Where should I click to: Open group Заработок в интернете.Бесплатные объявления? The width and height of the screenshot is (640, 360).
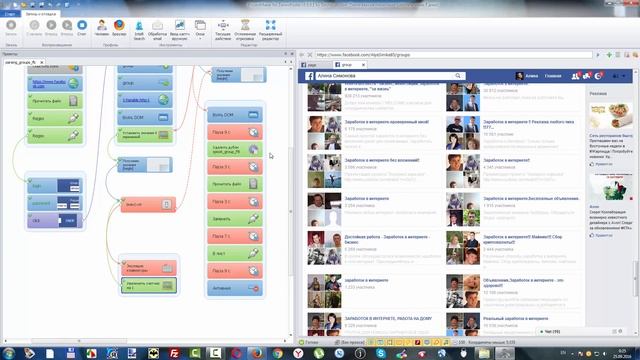point(531,198)
